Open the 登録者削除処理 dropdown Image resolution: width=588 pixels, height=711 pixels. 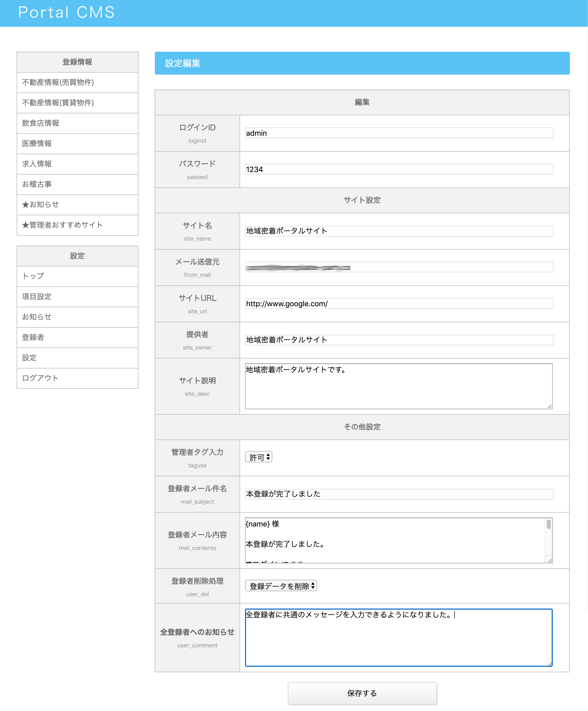281,586
